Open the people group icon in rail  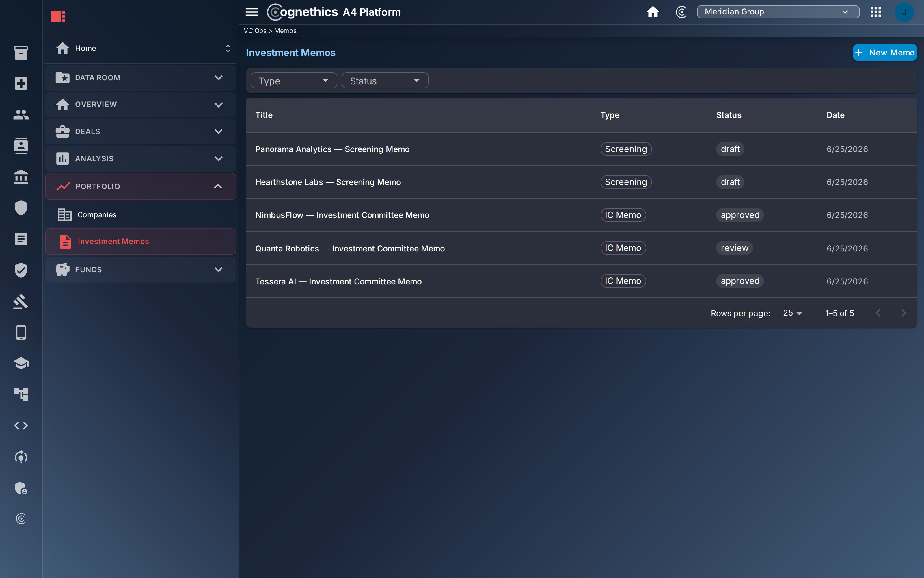click(21, 115)
